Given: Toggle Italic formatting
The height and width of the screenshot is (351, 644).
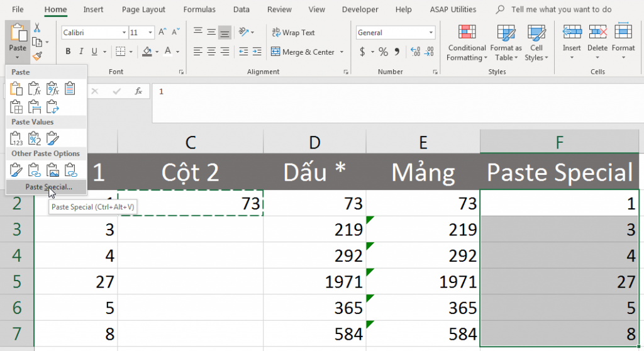Looking at the screenshot, I should [x=82, y=52].
